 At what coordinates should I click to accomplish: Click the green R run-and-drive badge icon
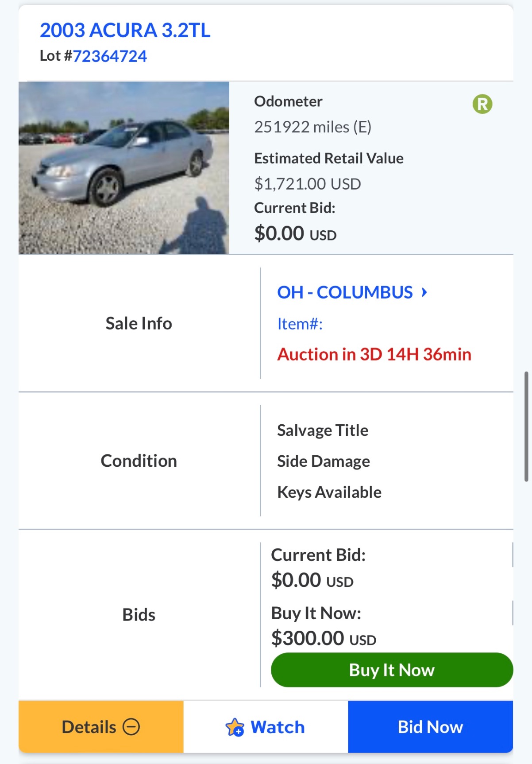(x=482, y=105)
